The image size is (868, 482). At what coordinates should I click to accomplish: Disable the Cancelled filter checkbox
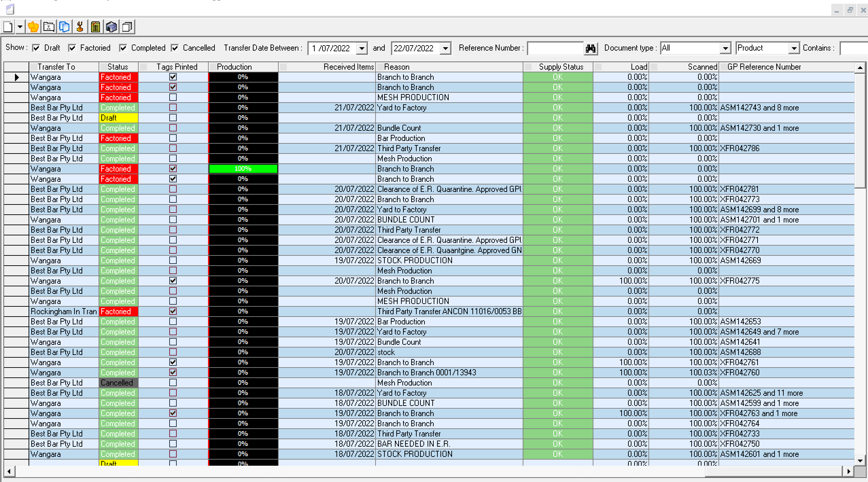[x=175, y=48]
